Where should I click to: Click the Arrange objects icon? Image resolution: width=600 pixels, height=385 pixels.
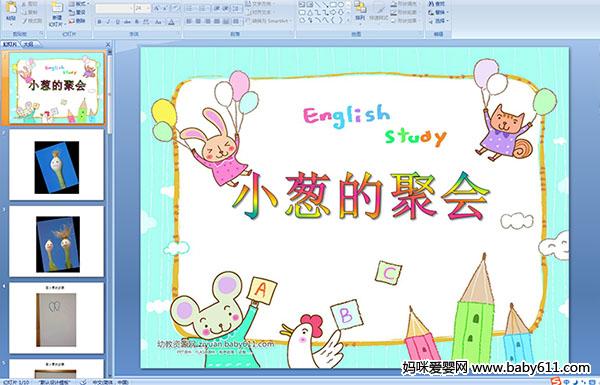pos(360,10)
